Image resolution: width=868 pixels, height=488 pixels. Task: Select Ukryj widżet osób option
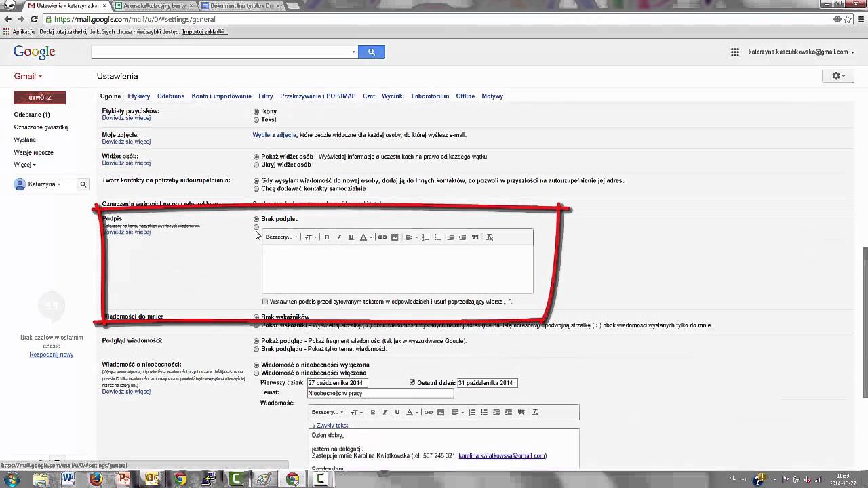pyautogui.click(x=256, y=165)
